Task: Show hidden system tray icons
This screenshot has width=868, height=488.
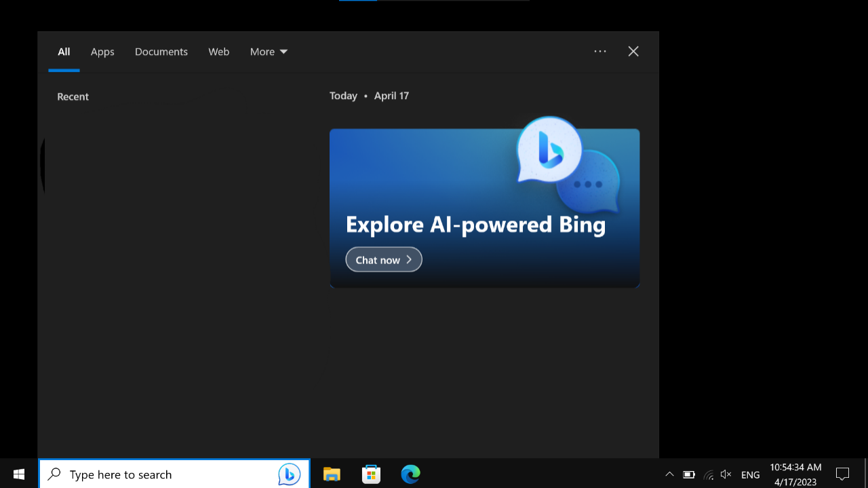Action: pyautogui.click(x=669, y=474)
